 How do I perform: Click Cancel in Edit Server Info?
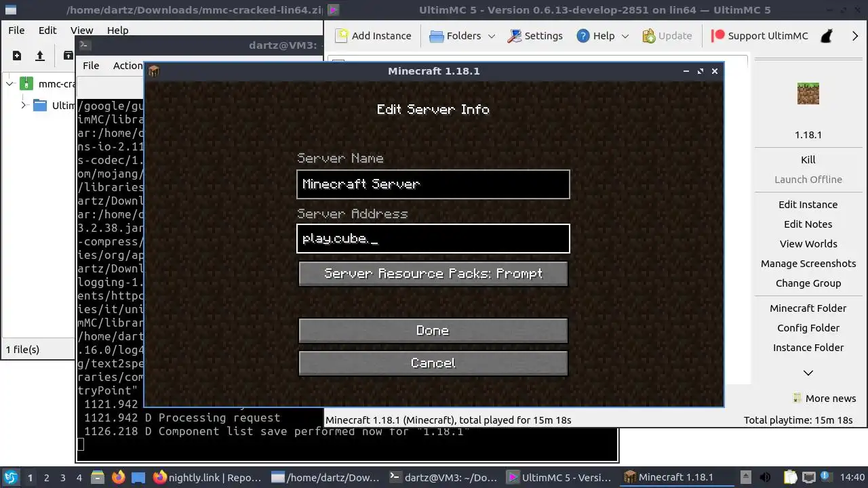(433, 363)
